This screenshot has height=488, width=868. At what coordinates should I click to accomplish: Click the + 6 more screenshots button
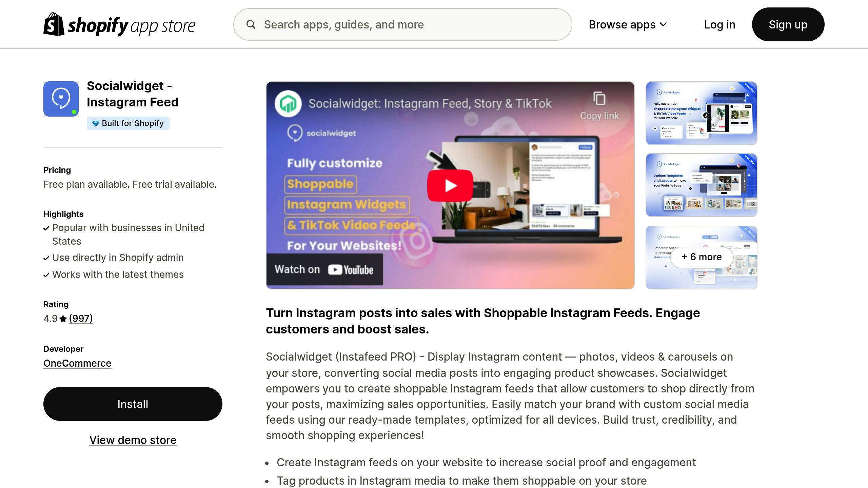click(x=702, y=257)
